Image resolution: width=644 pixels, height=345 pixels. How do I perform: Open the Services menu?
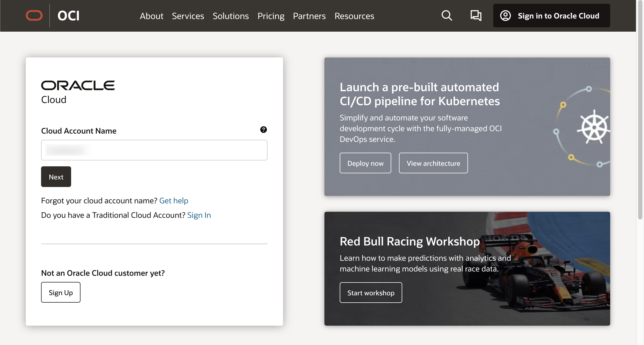click(188, 16)
